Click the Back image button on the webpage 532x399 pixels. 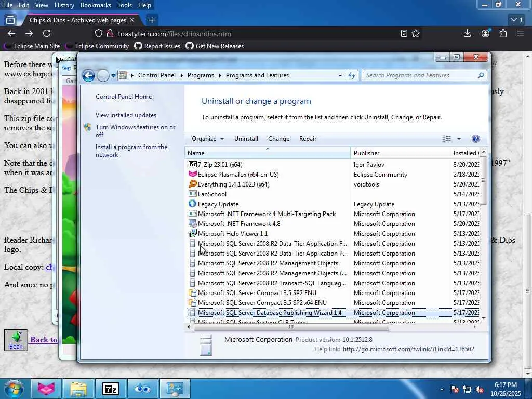pyautogui.click(x=16, y=340)
